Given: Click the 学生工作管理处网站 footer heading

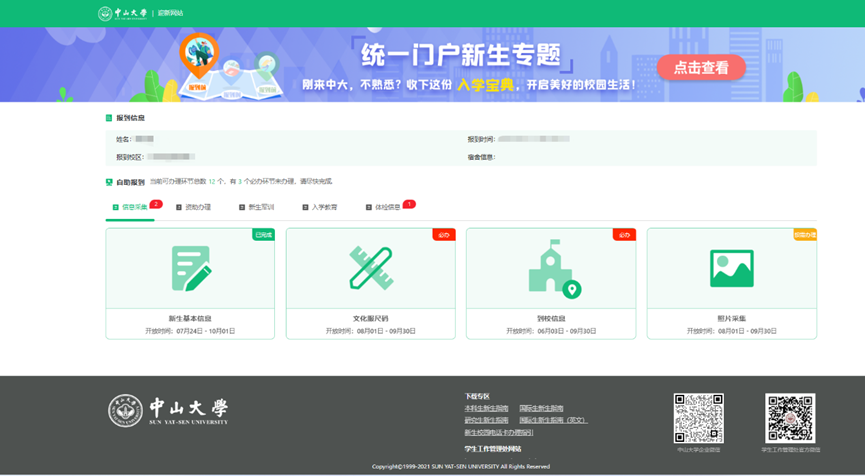Looking at the screenshot, I should pos(493,449).
